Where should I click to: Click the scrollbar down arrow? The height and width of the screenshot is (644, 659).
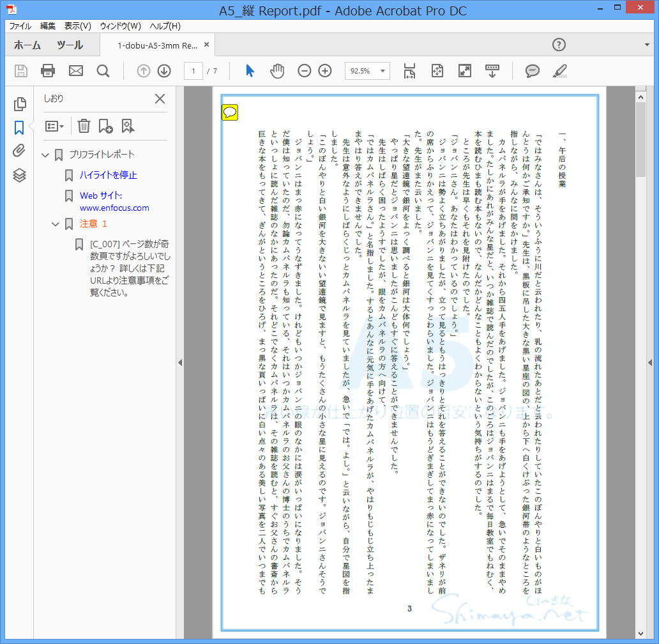coord(640,634)
